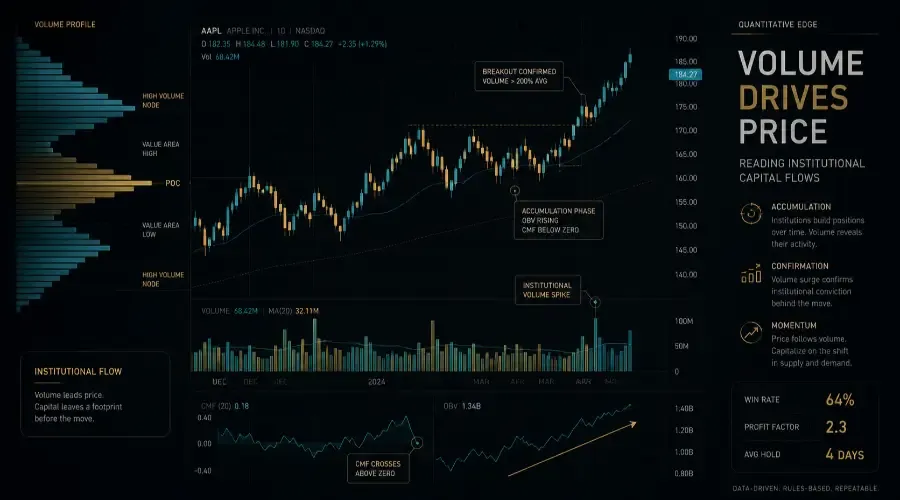
Task: Click the WIN RATE 64% value
Action: 840,400
